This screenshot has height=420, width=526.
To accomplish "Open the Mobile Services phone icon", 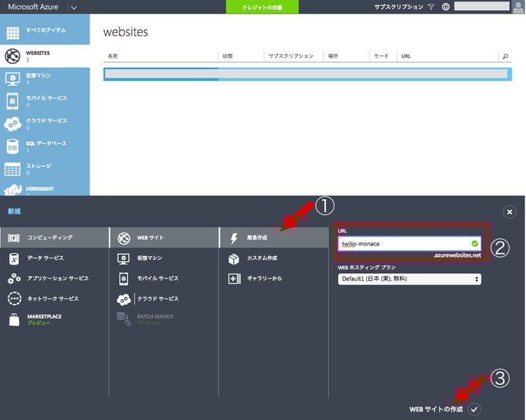I will pos(12,101).
